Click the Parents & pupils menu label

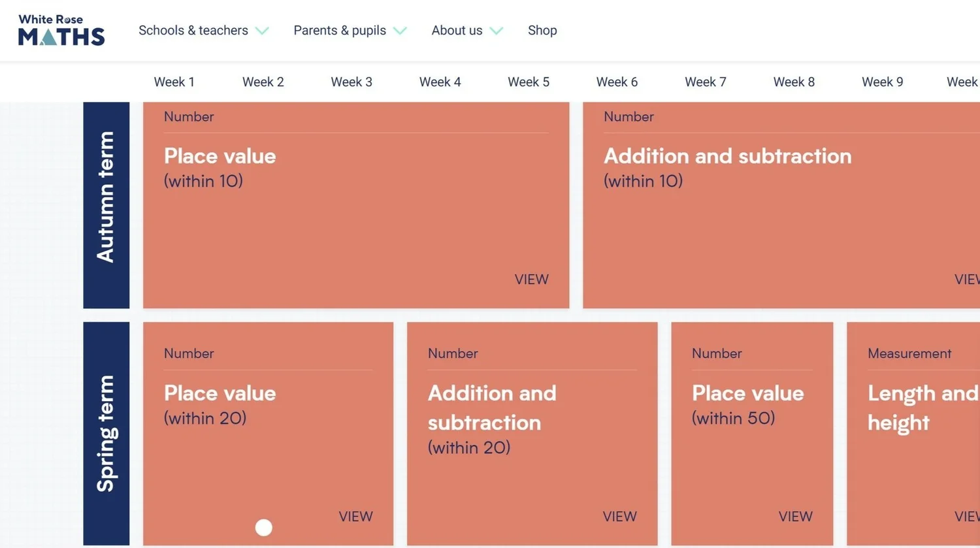coord(340,30)
